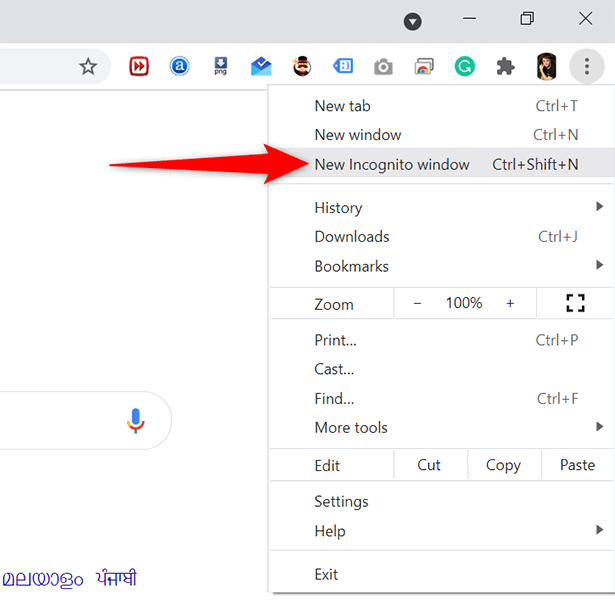Viewport: 615px width, 600px height.
Task: Enter fullscreen from the Zoom row
Action: click(x=575, y=303)
